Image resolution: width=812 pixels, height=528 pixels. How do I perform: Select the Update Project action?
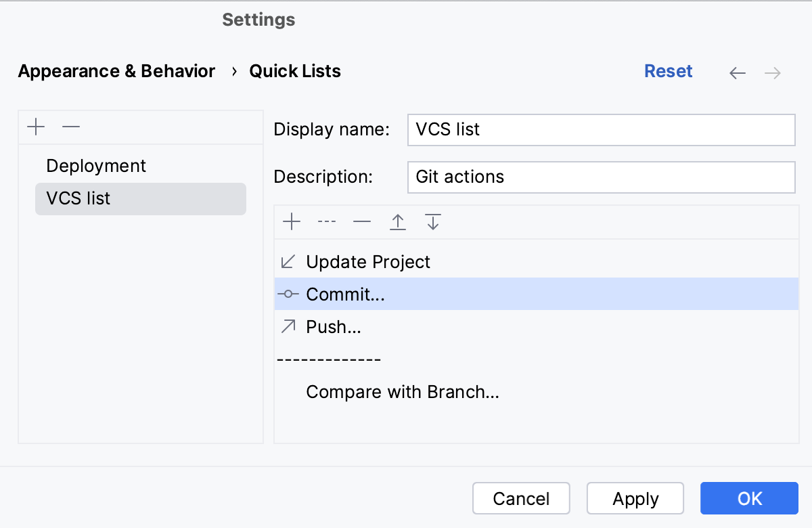point(368,262)
